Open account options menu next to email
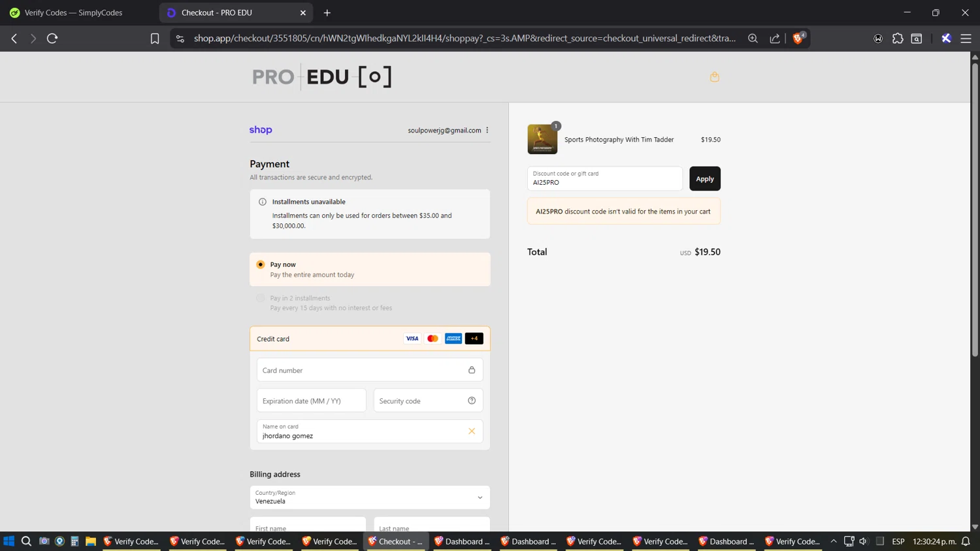 point(487,130)
